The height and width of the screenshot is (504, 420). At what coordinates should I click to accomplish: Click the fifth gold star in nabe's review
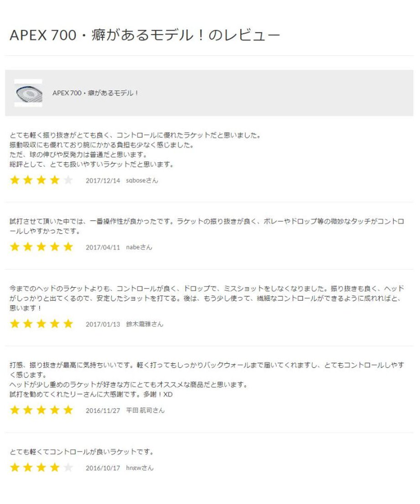click(x=68, y=247)
